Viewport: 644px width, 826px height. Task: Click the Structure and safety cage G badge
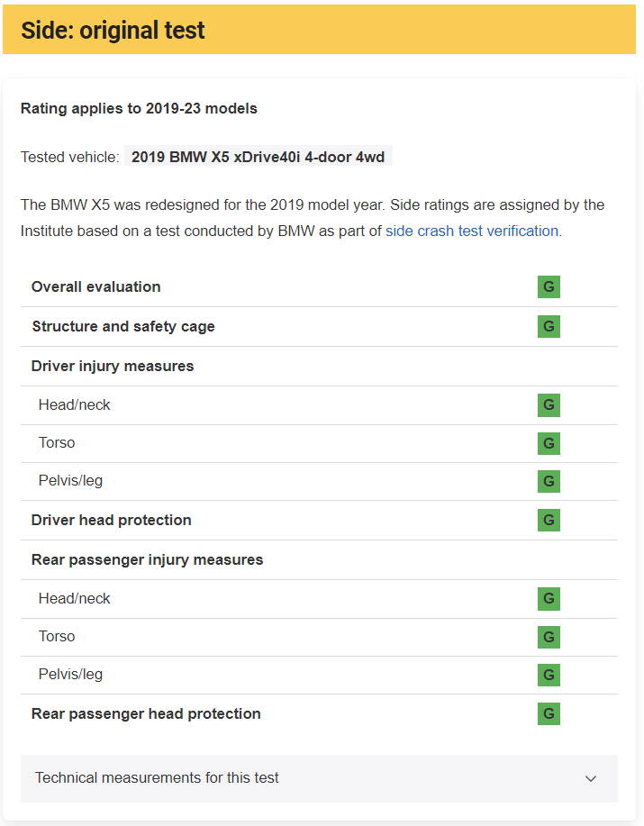tap(549, 326)
